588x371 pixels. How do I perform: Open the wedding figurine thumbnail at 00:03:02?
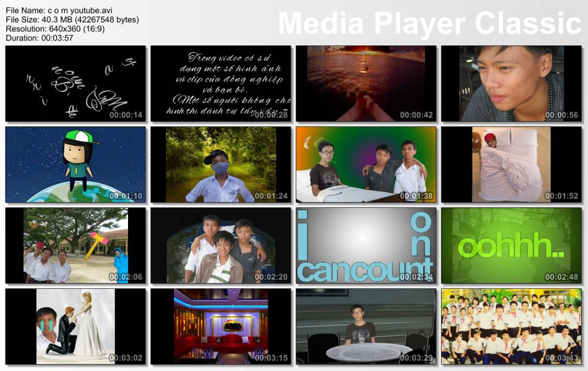tap(76, 326)
